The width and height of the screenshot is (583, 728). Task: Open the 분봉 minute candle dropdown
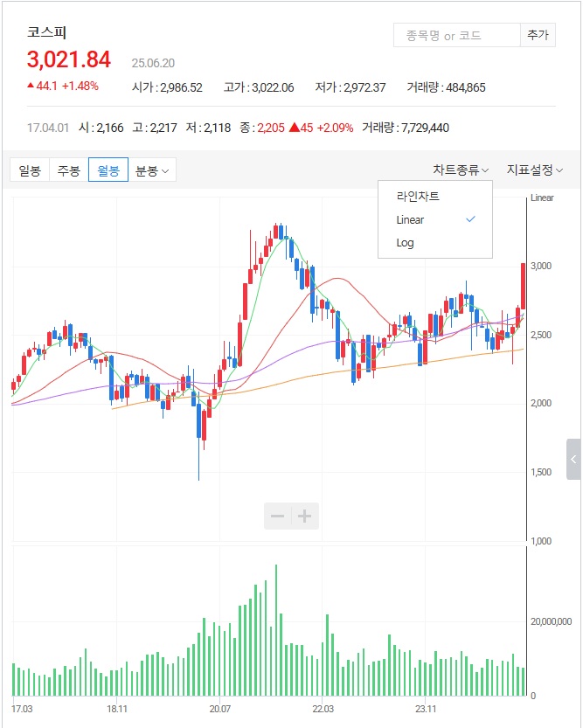(x=152, y=170)
